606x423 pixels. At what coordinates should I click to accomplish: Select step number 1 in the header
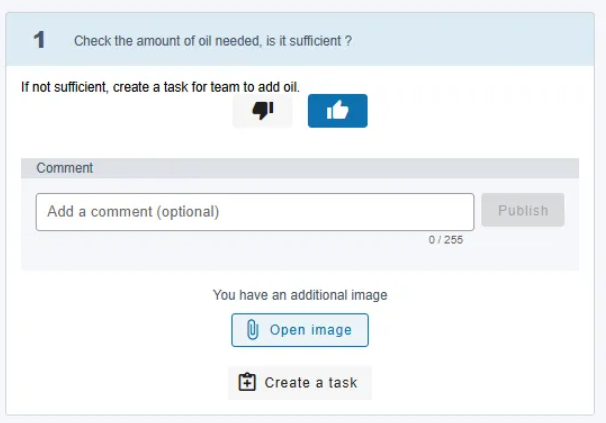click(39, 40)
